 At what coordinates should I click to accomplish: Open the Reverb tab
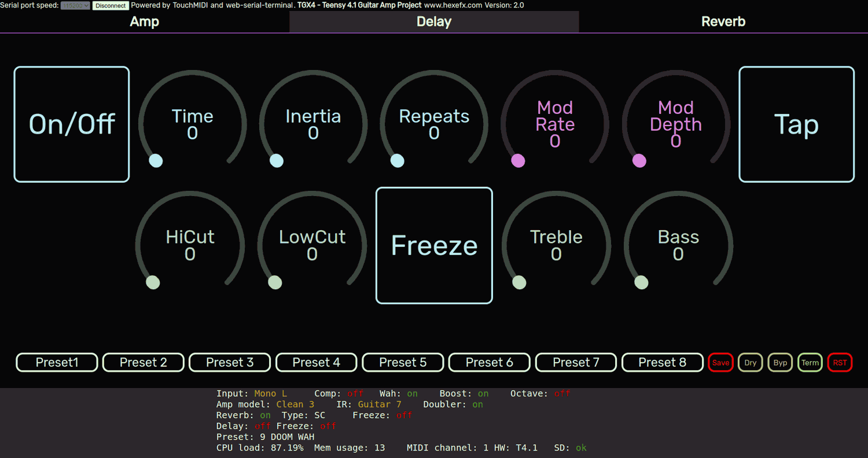pyautogui.click(x=723, y=21)
